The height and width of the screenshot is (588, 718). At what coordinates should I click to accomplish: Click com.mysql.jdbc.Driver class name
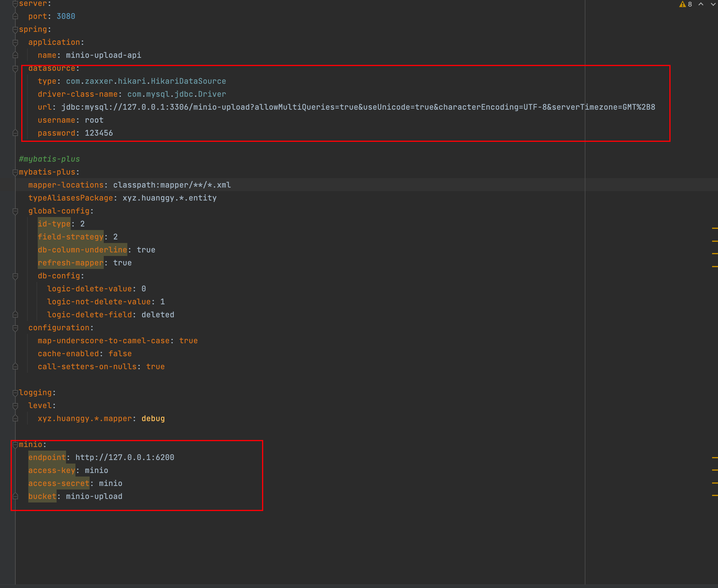177,94
